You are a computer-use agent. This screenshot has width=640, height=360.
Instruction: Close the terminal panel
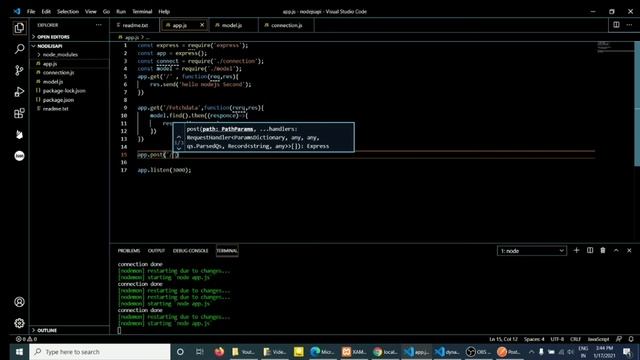coord(629,250)
